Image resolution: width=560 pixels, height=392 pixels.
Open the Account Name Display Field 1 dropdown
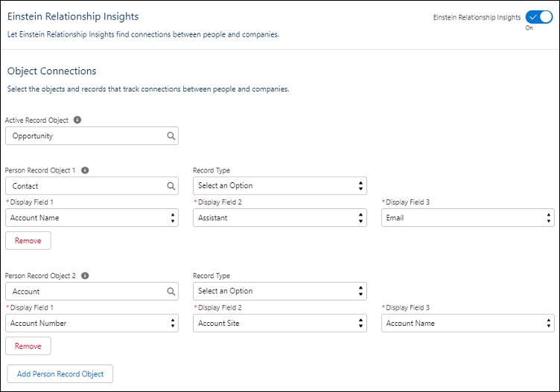pos(92,218)
